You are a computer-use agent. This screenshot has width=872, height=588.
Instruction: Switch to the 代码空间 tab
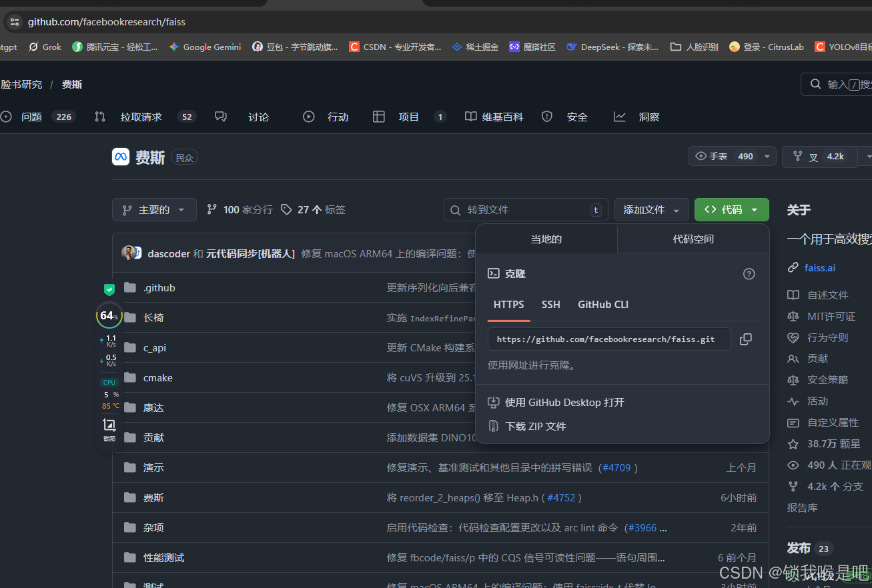[693, 239]
